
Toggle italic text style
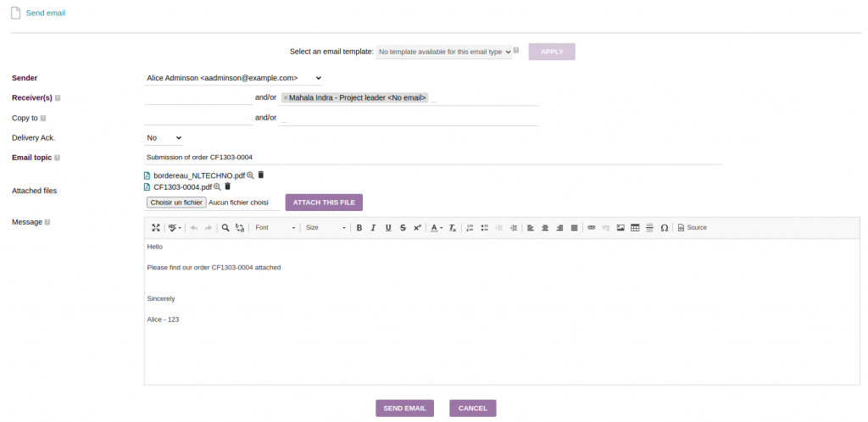point(374,228)
